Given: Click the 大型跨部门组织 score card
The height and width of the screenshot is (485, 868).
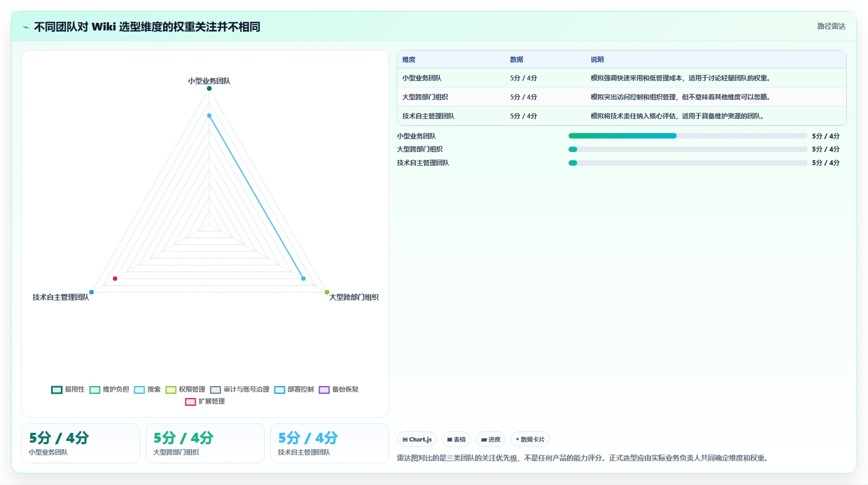Looking at the screenshot, I should click(x=205, y=443).
